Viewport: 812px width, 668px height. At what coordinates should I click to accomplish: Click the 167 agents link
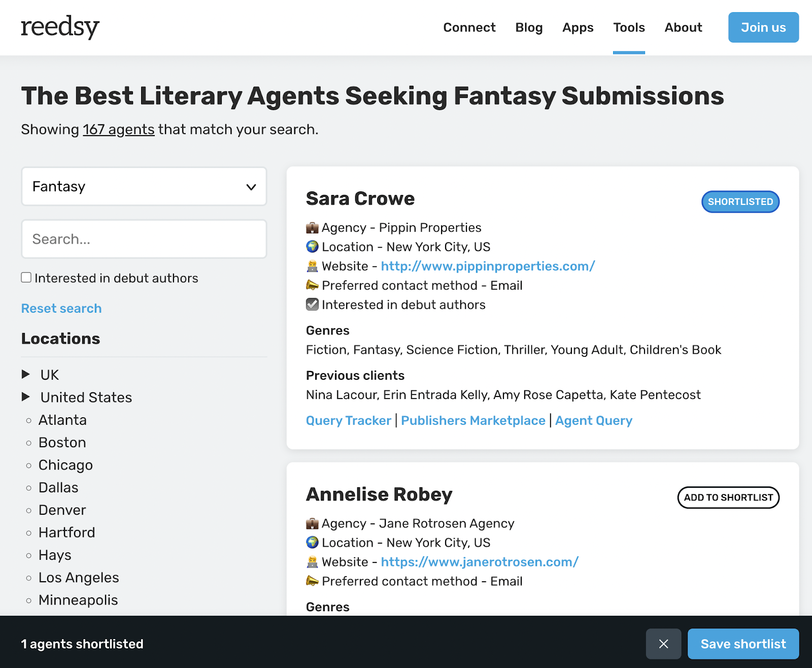pyautogui.click(x=119, y=129)
